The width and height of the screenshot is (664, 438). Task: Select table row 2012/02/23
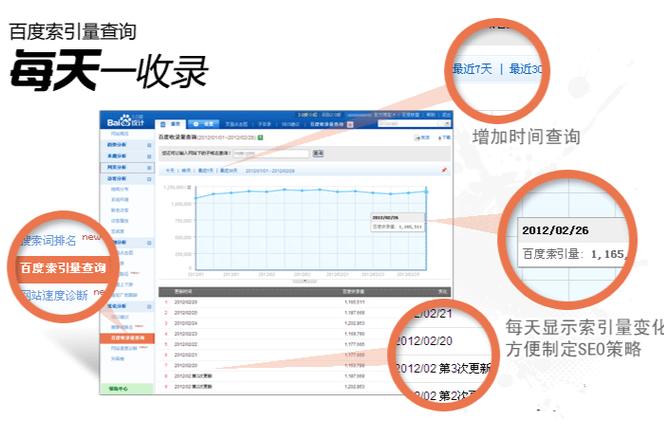point(305,334)
